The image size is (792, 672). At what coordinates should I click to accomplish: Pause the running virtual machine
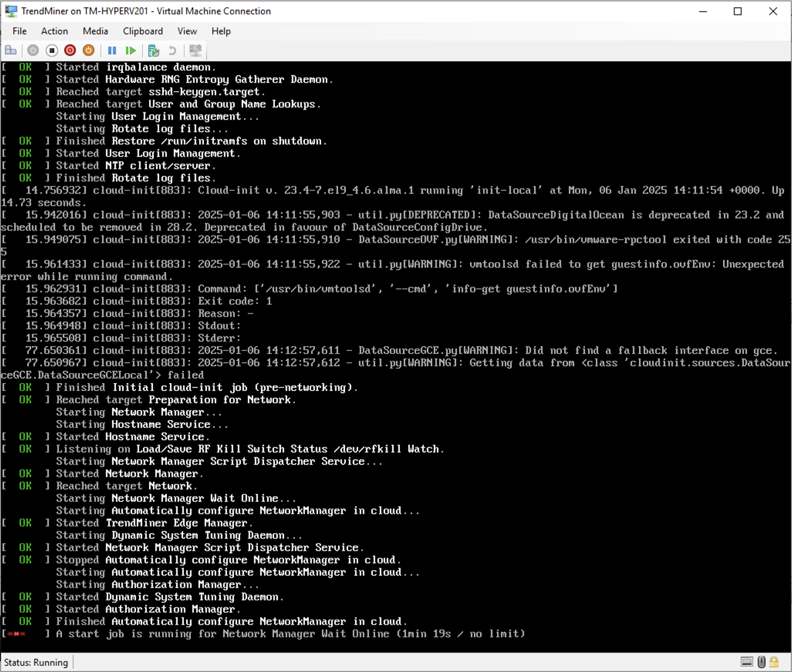pyautogui.click(x=112, y=50)
